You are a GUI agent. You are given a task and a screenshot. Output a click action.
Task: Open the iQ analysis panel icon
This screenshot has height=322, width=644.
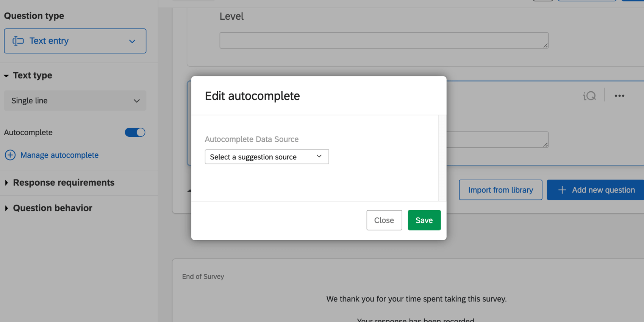(589, 95)
